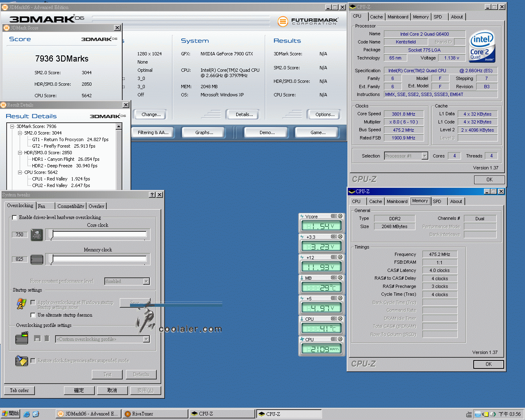Viewport: 525px width, 420px height.
Task: Check Use alternate startup daemon
Action: pyautogui.click(x=33, y=315)
